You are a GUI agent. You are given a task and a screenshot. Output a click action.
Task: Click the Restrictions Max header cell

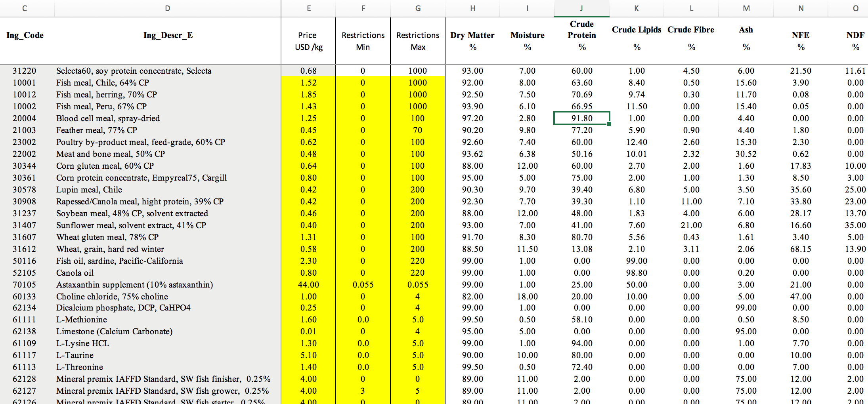click(x=418, y=41)
